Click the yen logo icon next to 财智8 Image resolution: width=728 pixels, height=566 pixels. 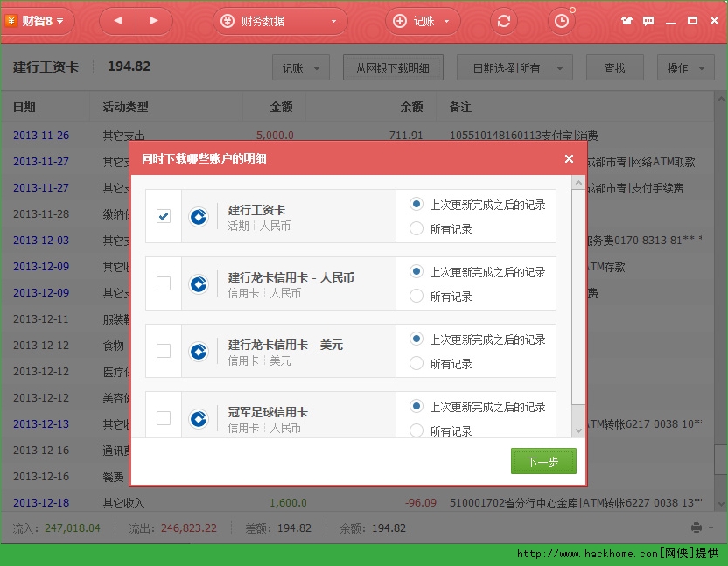(x=11, y=21)
